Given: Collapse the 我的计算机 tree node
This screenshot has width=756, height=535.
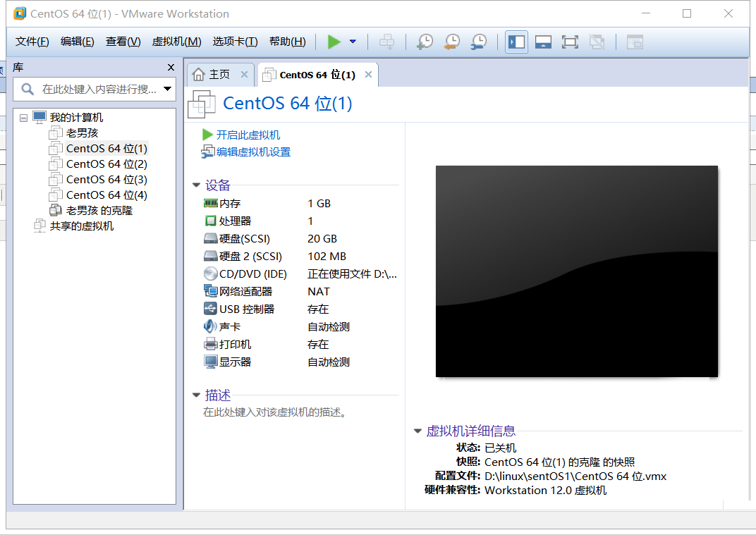Looking at the screenshot, I should point(24,118).
